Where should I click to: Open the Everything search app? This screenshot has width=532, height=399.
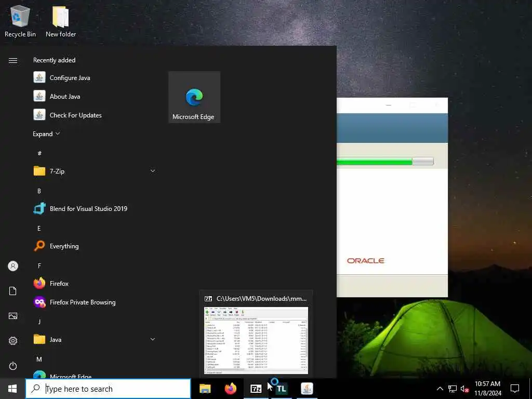pos(95,246)
